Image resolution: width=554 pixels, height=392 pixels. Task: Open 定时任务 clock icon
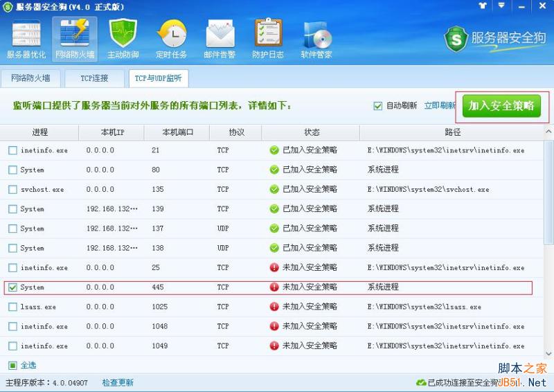click(171, 39)
